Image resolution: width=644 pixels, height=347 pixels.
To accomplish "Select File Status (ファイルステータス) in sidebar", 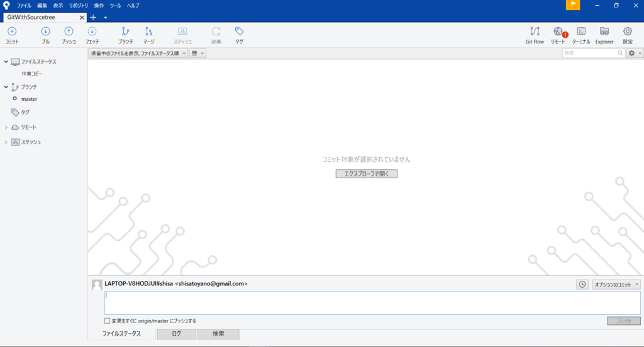I will pyautogui.click(x=38, y=62).
